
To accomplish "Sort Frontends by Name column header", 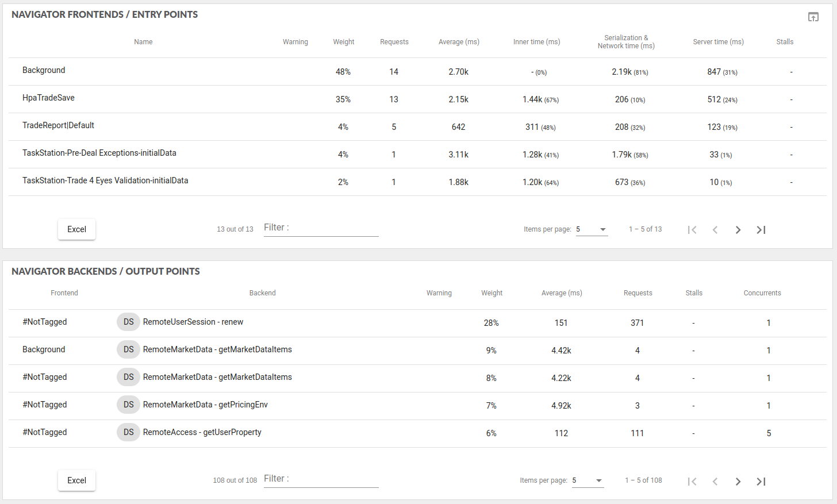I will pyautogui.click(x=143, y=42).
